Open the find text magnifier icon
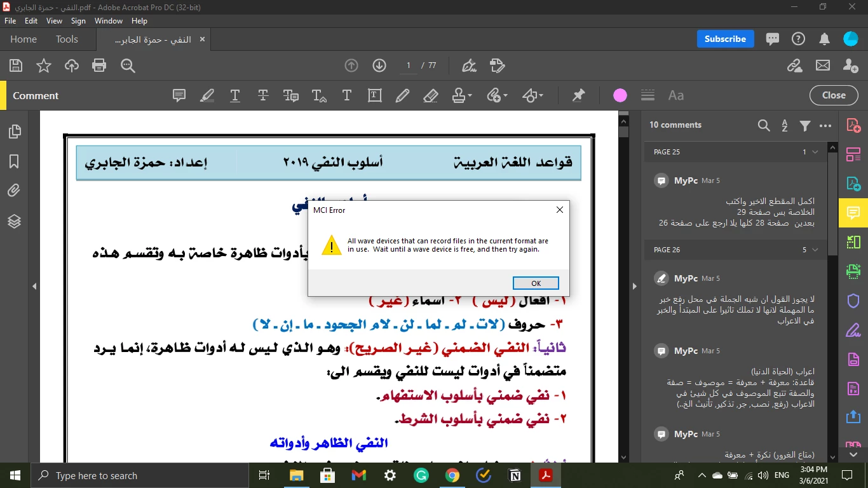The width and height of the screenshot is (868, 488). point(128,65)
